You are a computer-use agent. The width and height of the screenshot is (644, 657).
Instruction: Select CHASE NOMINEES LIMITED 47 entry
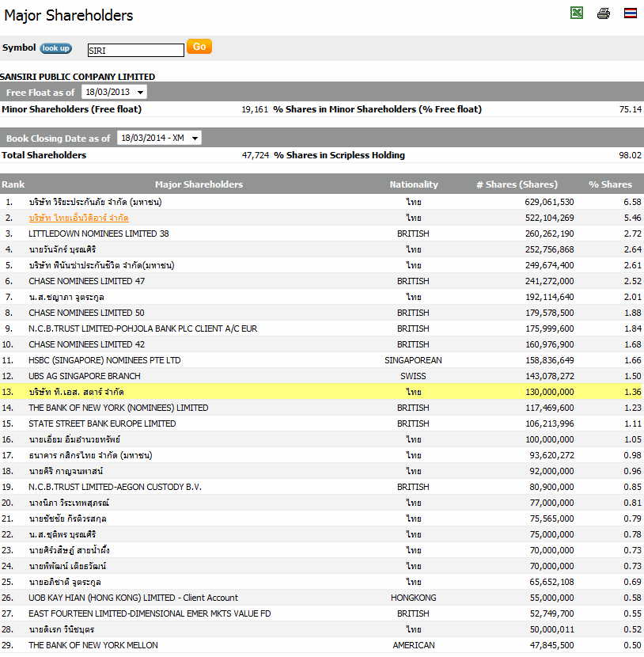[x=87, y=281]
